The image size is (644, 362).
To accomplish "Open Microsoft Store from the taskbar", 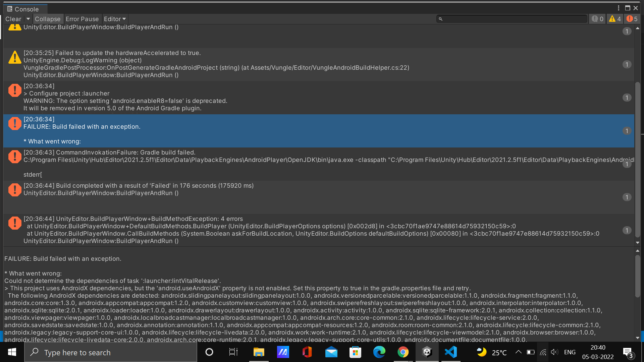I will pyautogui.click(x=355, y=352).
